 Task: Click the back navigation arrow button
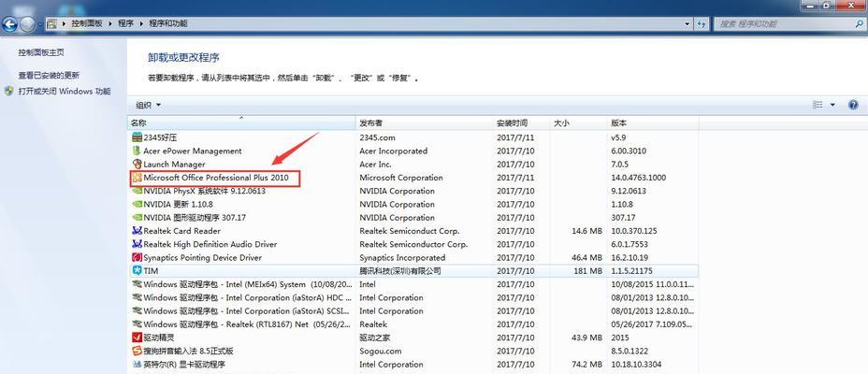point(10,23)
